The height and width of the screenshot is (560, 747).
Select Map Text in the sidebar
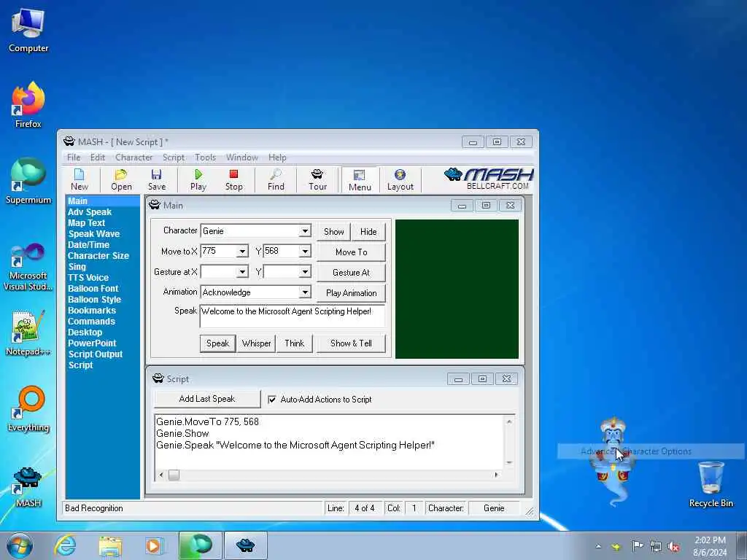[x=86, y=223]
